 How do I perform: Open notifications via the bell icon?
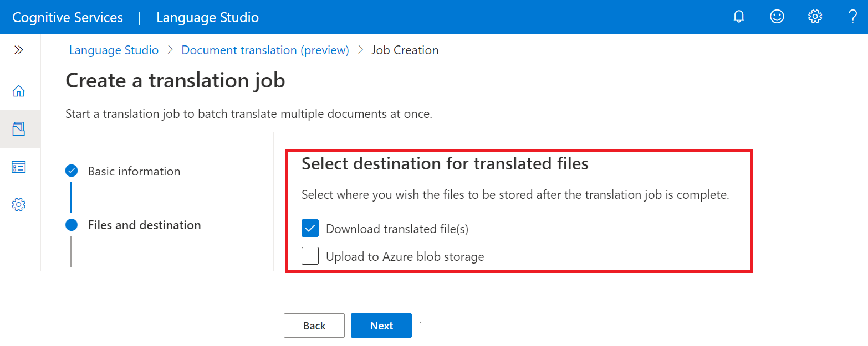(739, 17)
